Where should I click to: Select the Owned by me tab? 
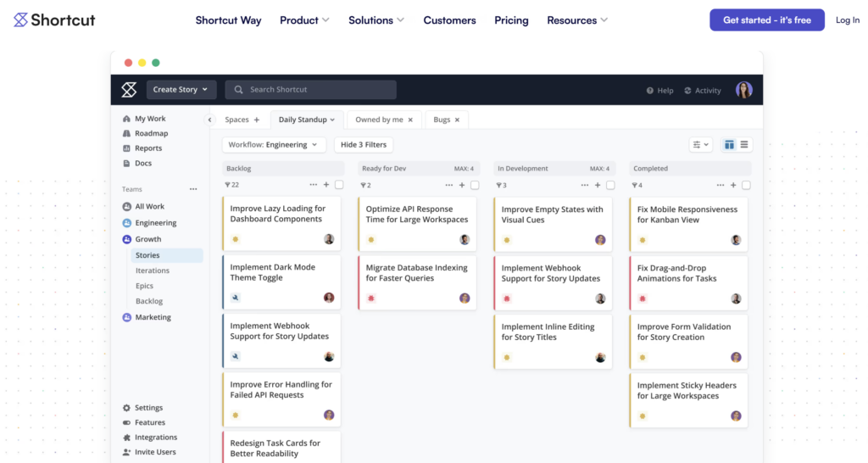[379, 120]
